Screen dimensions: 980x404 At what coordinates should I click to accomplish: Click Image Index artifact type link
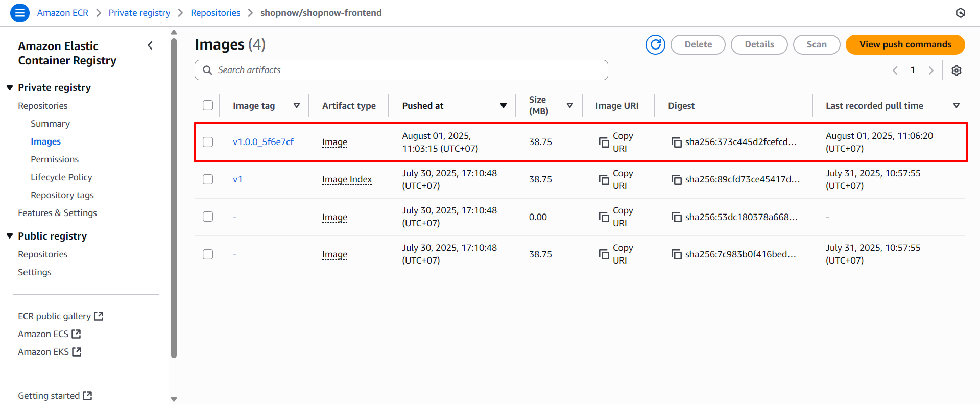pyautogui.click(x=347, y=179)
